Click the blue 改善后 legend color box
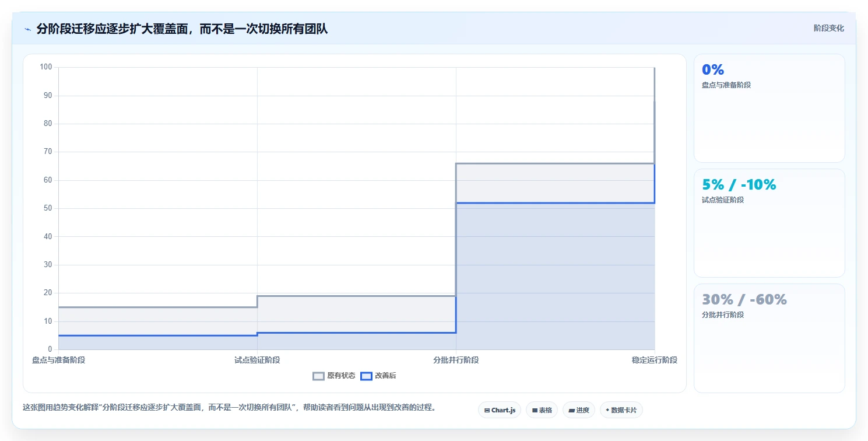This screenshot has height=441, width=868. pos(366,376)
